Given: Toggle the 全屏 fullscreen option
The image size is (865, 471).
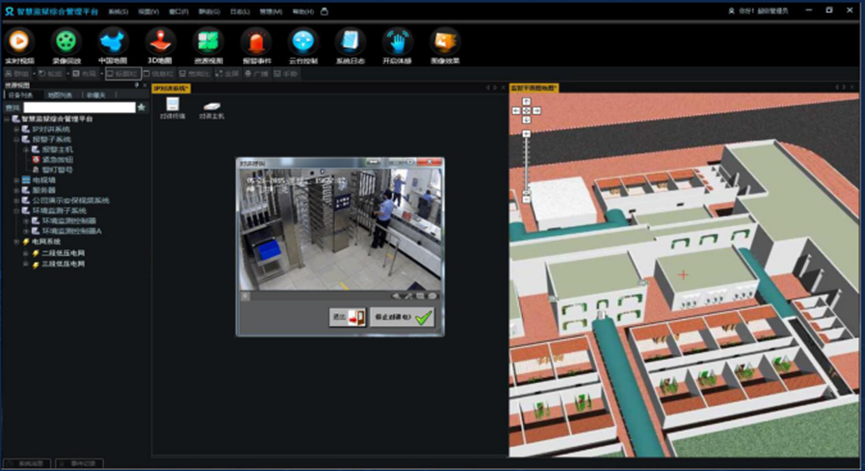Looking at the screenshot, I should [227, 74].
